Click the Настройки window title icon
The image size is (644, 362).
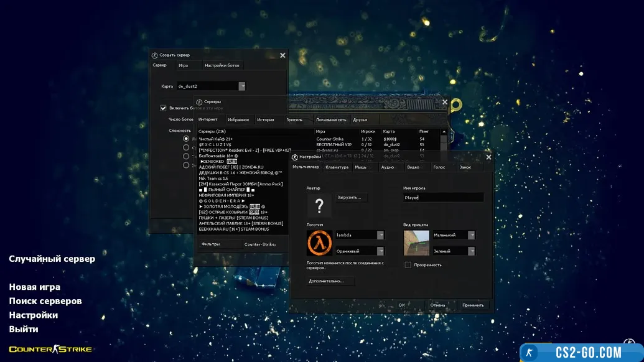pyautogui.click(x=294, y=157)
